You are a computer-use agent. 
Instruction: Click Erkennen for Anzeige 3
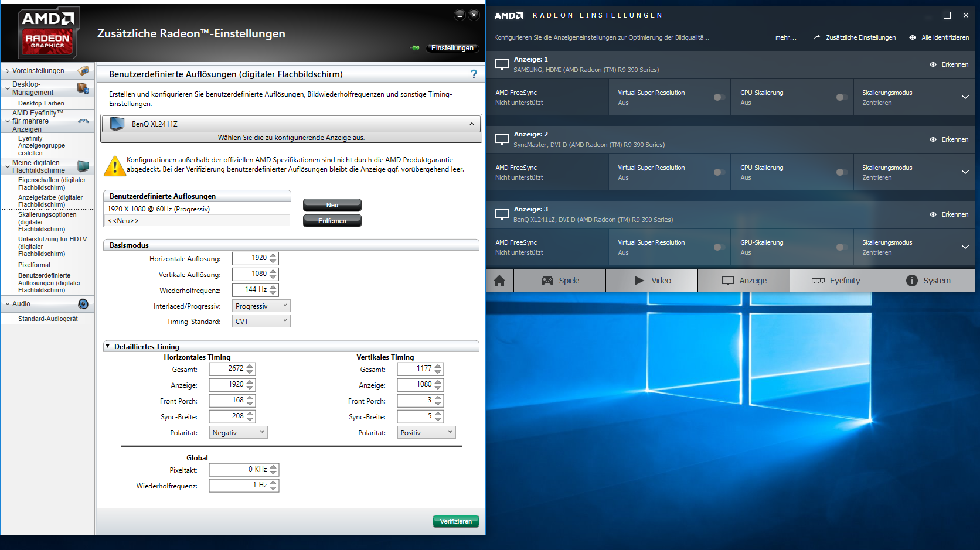point(949,214)
